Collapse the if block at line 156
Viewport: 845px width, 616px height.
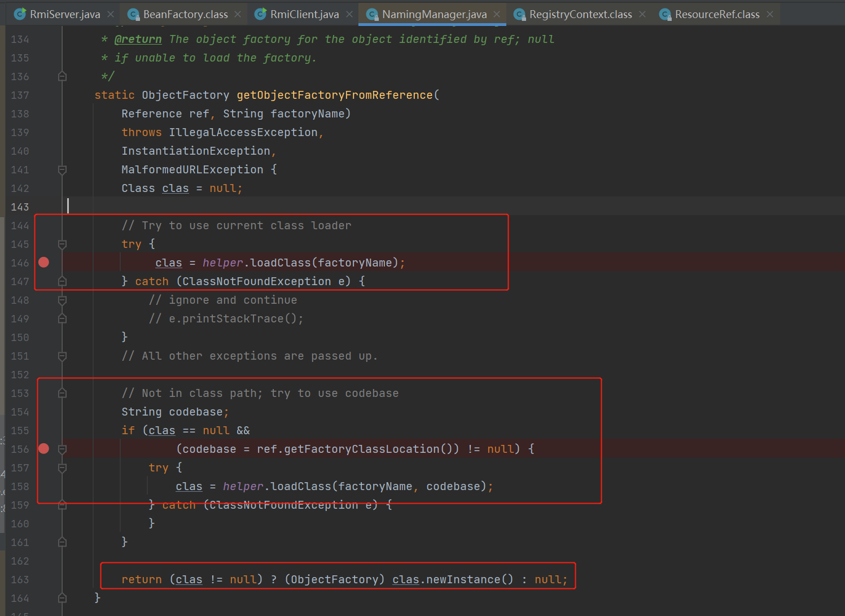coord(63,449)
